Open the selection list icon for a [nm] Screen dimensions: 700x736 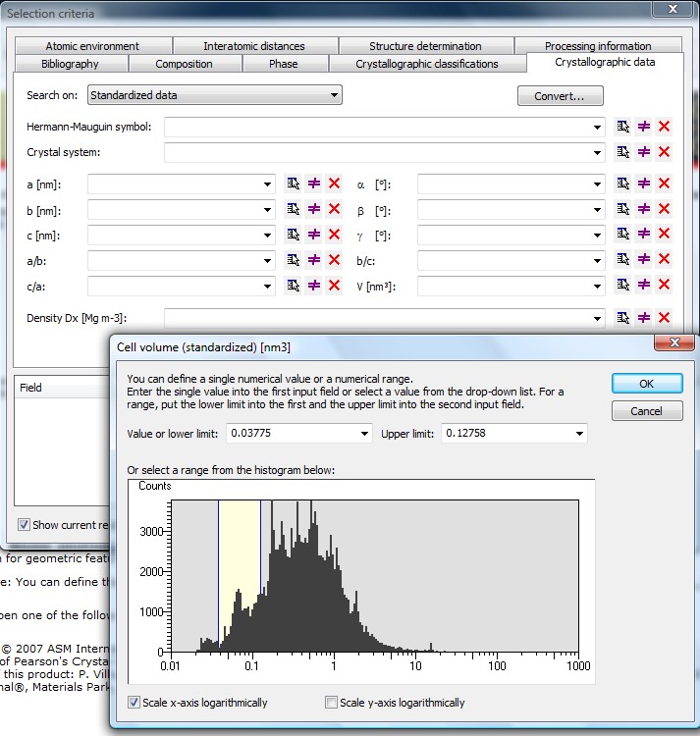293,184
